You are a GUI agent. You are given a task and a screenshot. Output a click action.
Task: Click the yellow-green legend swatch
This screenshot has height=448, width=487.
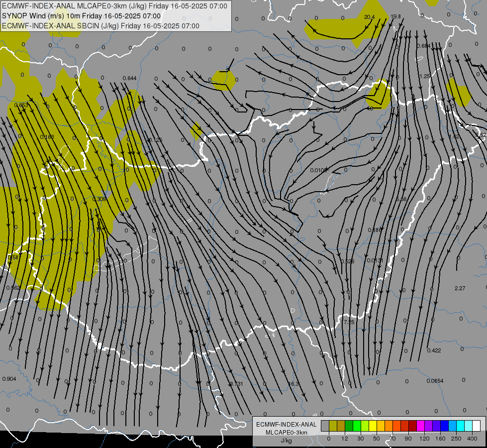click(x=365, y=426)
